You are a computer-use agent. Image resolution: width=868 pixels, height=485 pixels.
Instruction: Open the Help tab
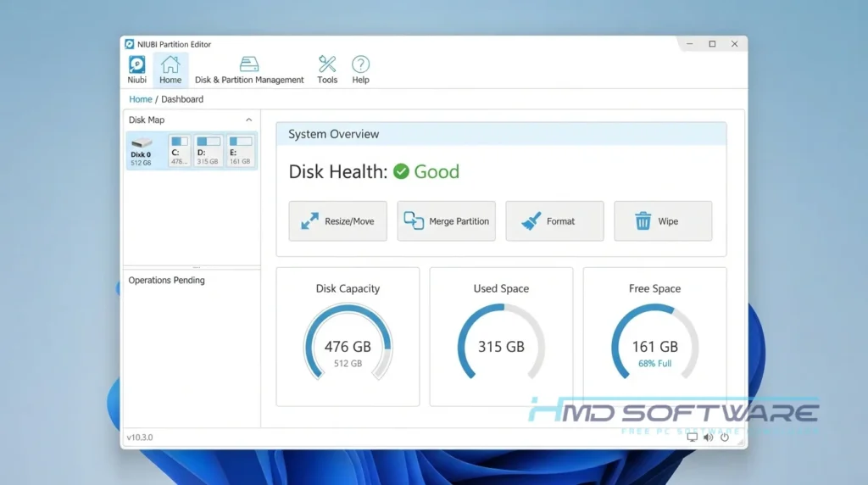[x=360, y=70]
